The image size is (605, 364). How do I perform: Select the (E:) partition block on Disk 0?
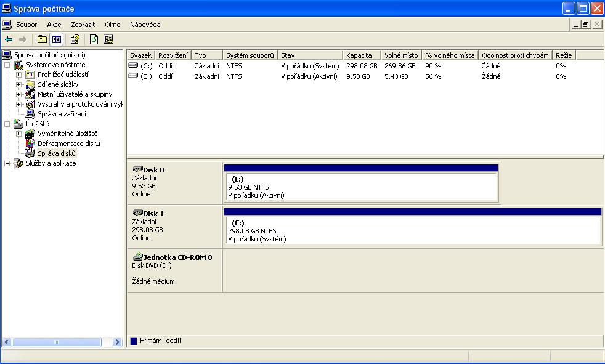click(x=361, y=187)
